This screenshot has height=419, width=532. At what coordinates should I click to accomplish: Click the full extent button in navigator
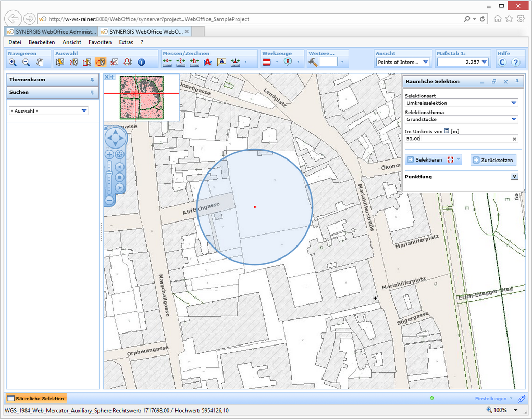(119, 154)
